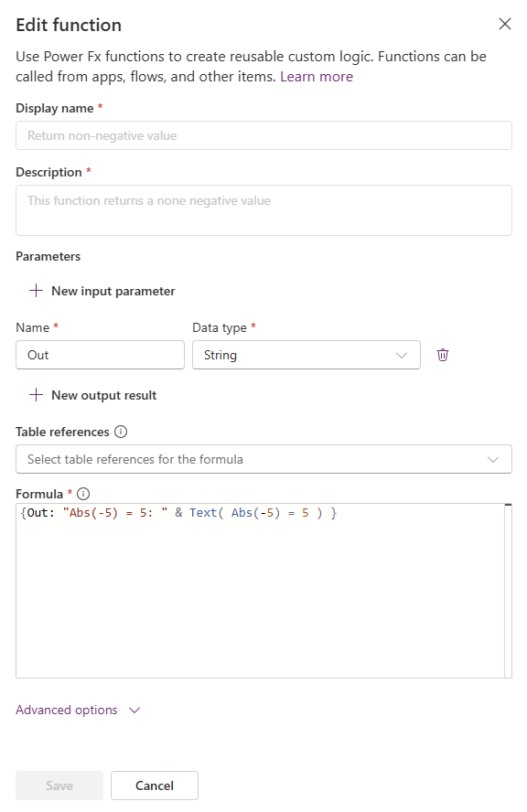This screenshot has height=812, width=527.
Task: Delete the Out parameter with trash icon
Action: point(443,355)
